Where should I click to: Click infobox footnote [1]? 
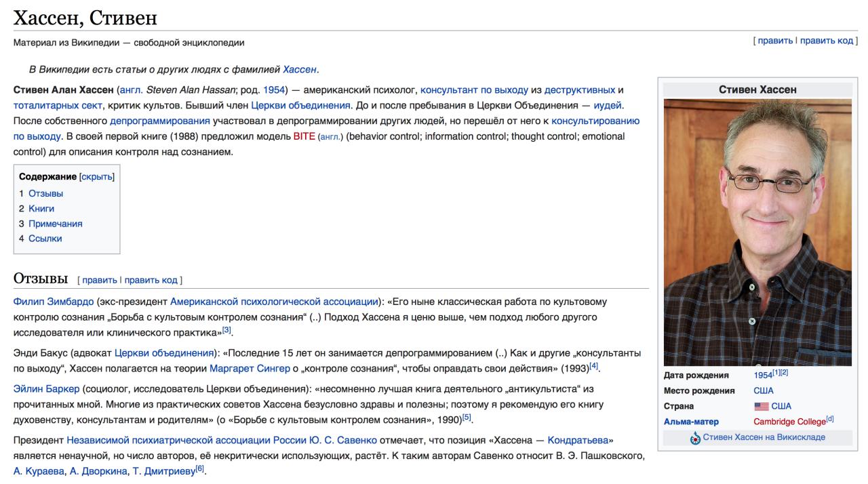pyautogui.click(x=776, y=373)
